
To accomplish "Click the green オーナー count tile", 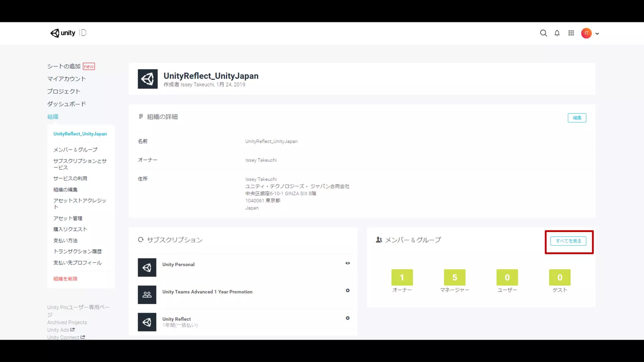I will pos(402,277).
